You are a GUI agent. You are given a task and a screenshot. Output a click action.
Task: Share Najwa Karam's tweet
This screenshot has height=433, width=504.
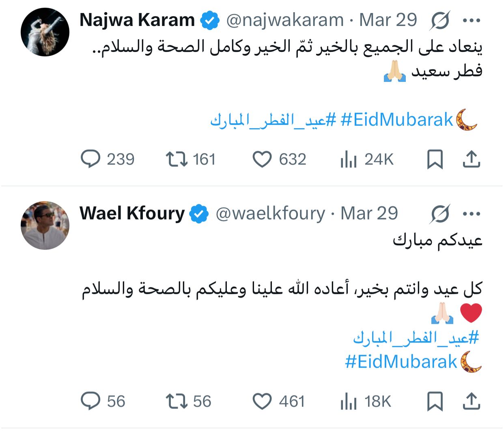click(471, 159)
